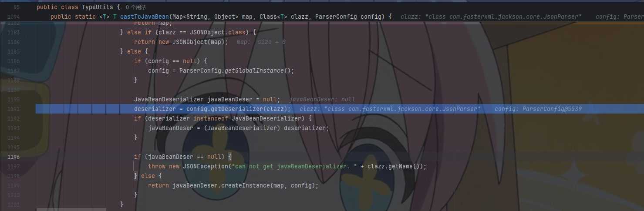Screen dimensions: 644x211
Task: Click the 'config: ParserConfig@5539' inline hint
Action: point(538,109)
